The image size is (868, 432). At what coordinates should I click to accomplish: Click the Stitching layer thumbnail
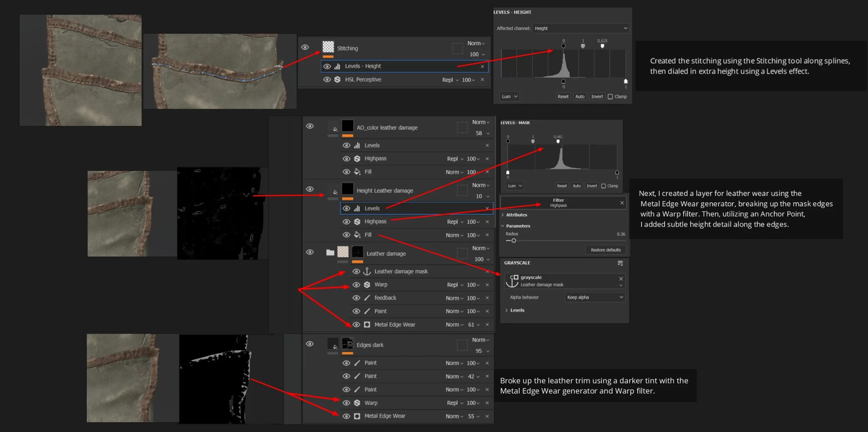click(328, 47)
